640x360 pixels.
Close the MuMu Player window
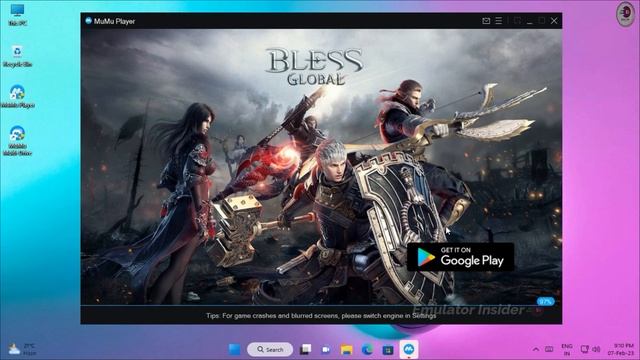pyautogui.click(x=554, y=21)
